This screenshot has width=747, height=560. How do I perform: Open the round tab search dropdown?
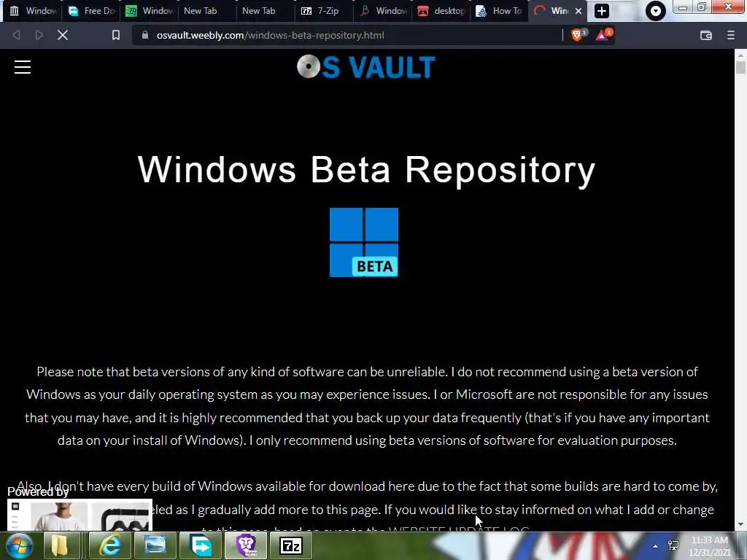656,11
